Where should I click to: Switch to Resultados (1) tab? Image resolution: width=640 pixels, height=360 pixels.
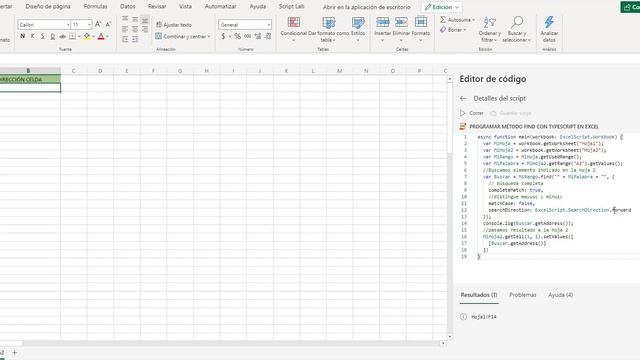[479, 295]
